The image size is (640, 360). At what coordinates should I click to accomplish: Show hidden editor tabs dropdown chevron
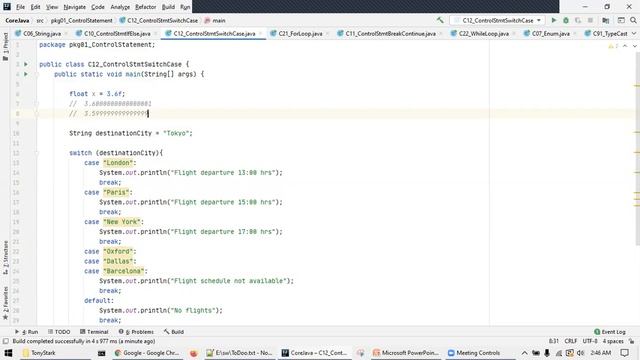click(x=634, y=33)
